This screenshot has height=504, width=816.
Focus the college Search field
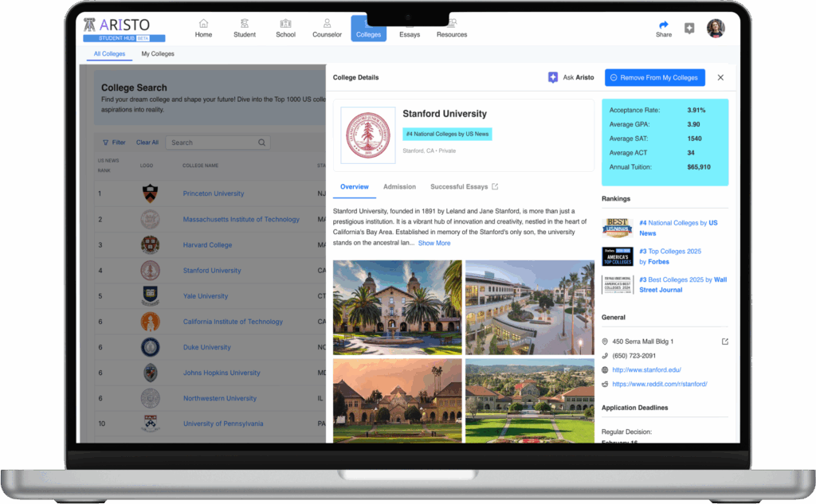pyautogui.click(x=218, y=143)
